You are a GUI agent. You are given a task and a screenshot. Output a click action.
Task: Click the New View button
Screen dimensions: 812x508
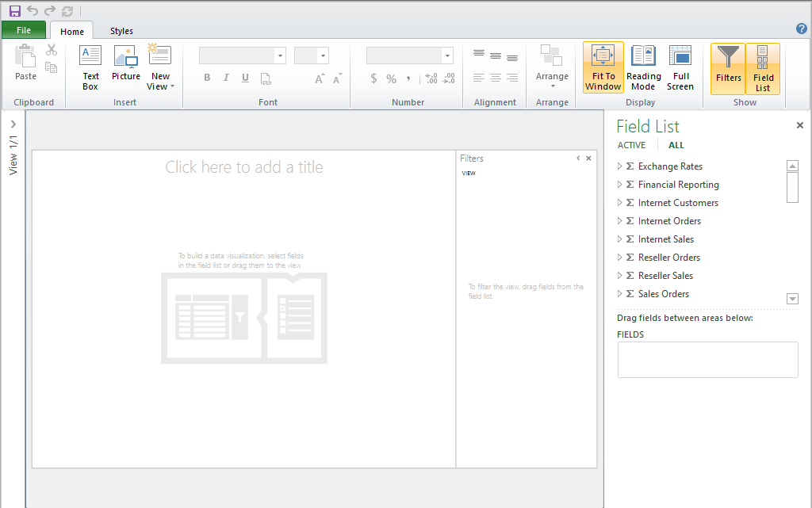(x=160, y=67)
